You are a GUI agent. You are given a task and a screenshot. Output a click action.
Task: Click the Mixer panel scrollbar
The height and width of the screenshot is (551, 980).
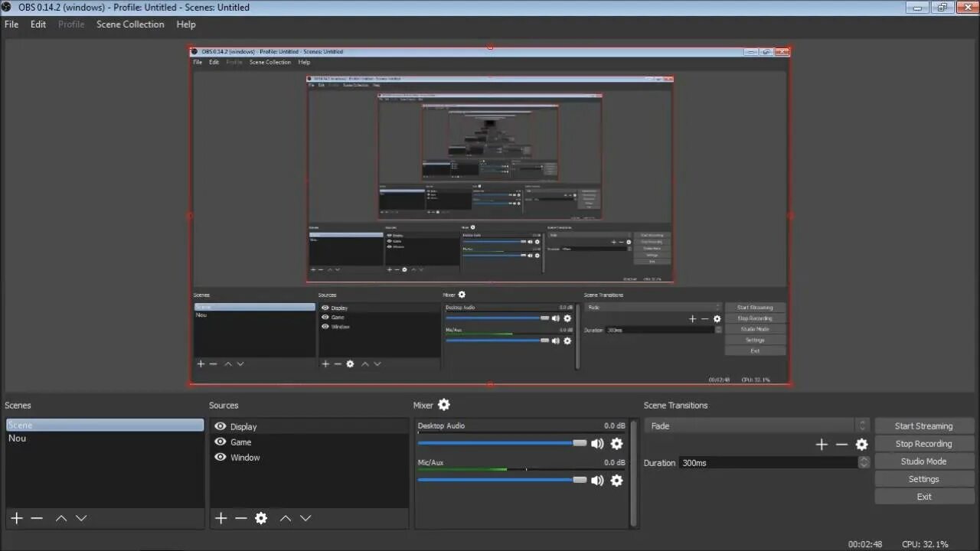[x=633, y=474]
